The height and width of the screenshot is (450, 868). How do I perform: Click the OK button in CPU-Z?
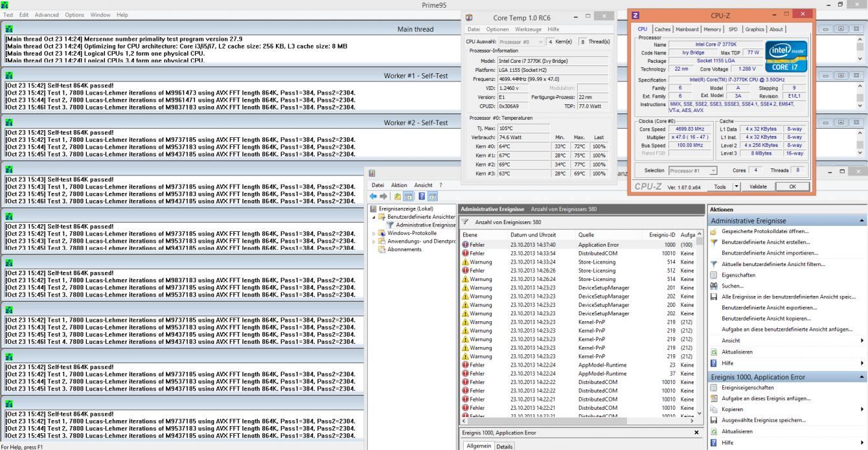(793, 186)
